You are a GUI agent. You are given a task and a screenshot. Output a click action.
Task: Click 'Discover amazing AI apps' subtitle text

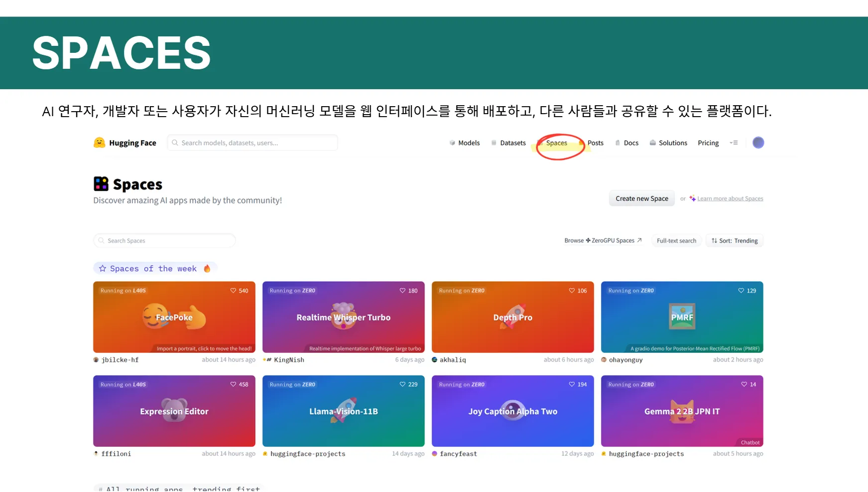[187, 200]
